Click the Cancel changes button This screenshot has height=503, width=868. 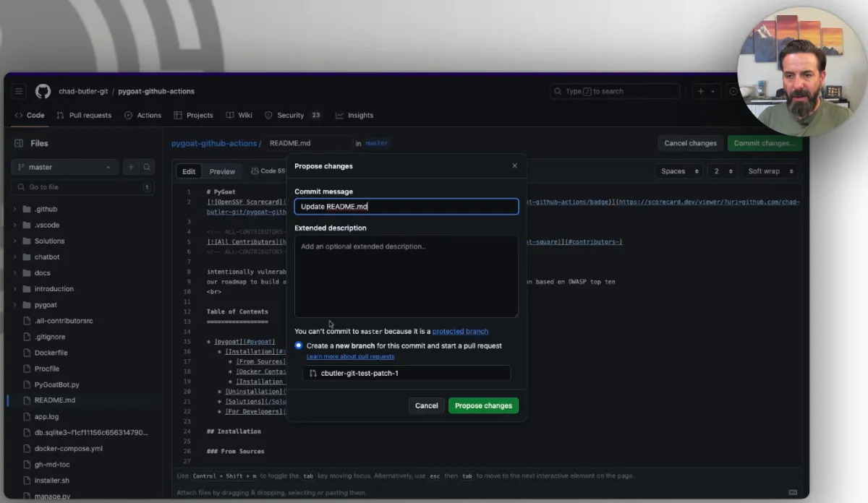pos(690,143)
